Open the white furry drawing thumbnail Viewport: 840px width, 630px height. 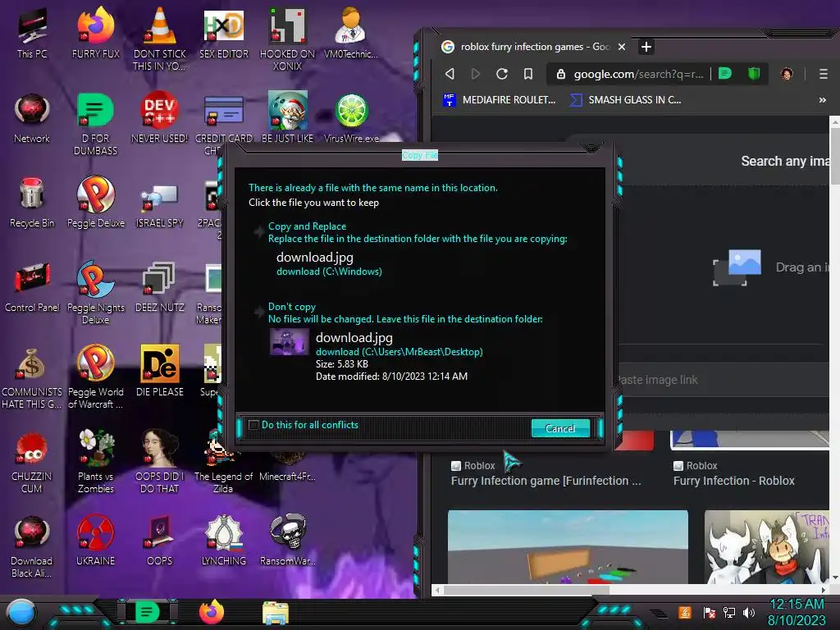click(766, 546)
